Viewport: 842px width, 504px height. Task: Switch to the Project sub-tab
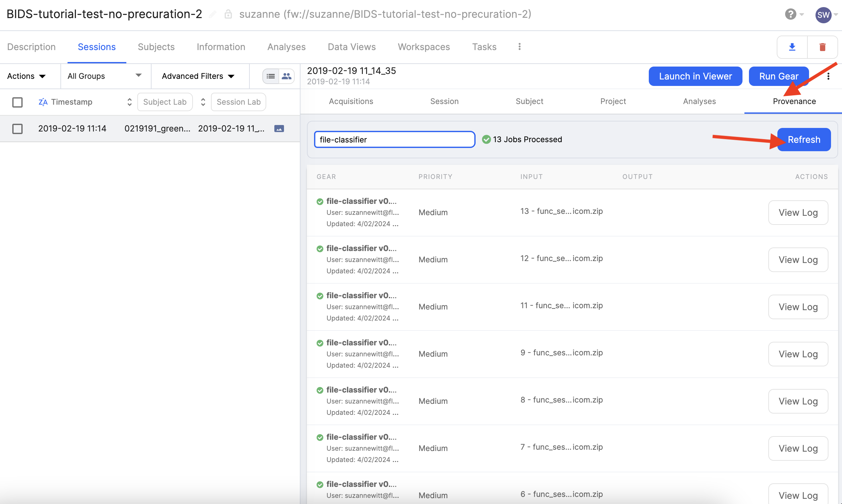point(613,101)
